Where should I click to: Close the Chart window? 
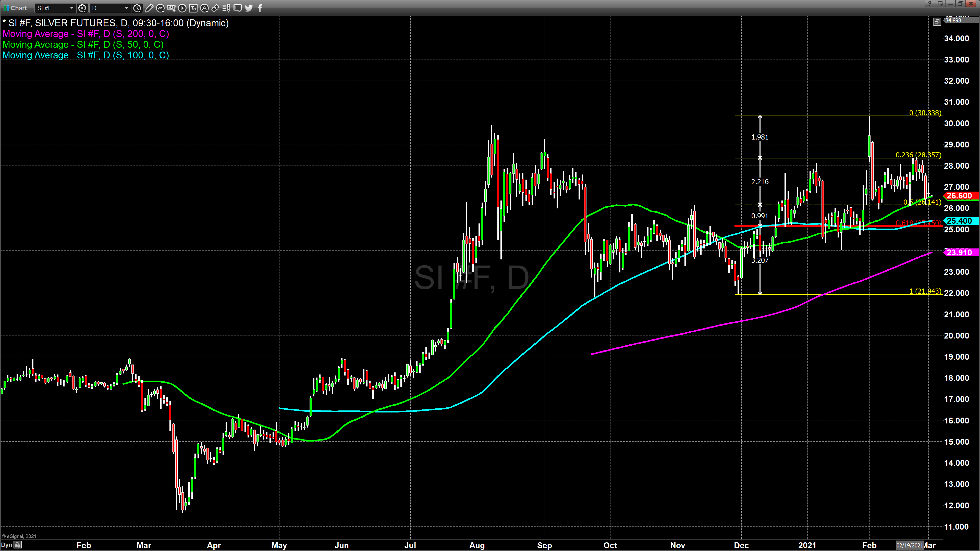click(x=971, y=3)
